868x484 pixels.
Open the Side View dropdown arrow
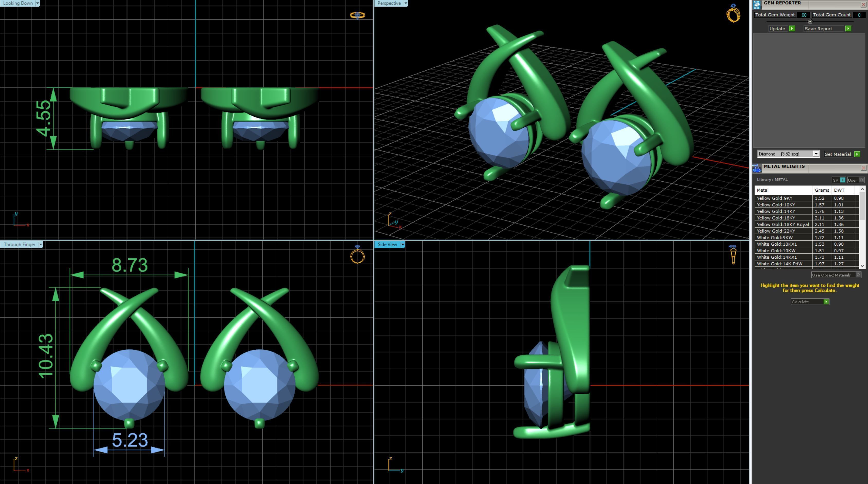(402, 245)
